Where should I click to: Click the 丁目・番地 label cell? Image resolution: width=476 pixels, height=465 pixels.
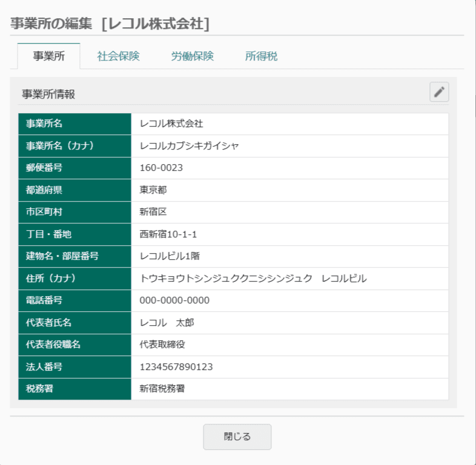pyautogui.click(x=74, y=234)
